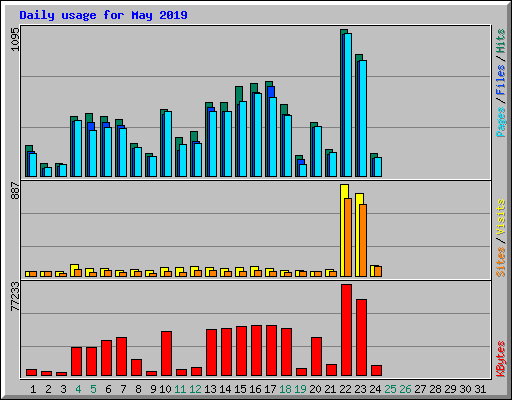Click the "Daily usage for May 2019" title

click(x=103, y=15)
